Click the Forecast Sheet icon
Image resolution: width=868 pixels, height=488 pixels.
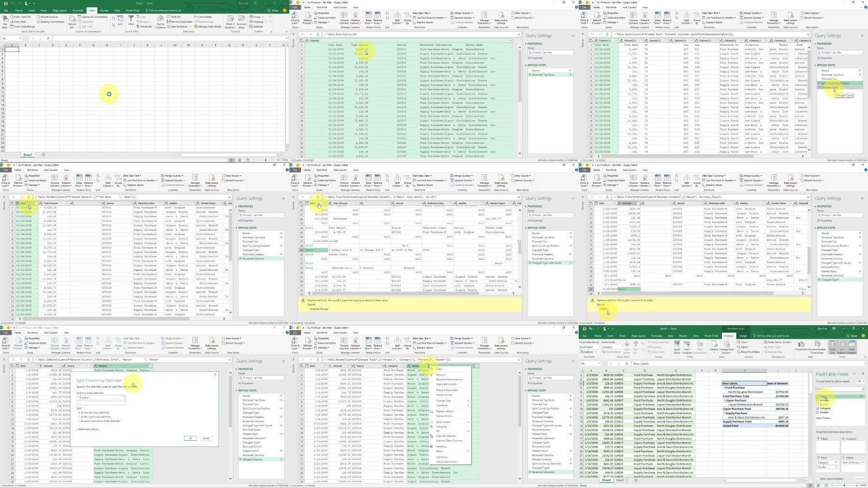241,19
